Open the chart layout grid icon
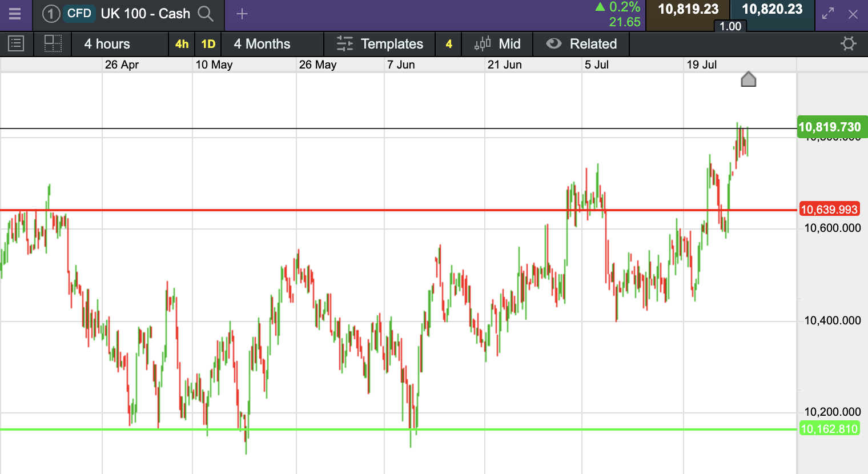 coord(53,44)
